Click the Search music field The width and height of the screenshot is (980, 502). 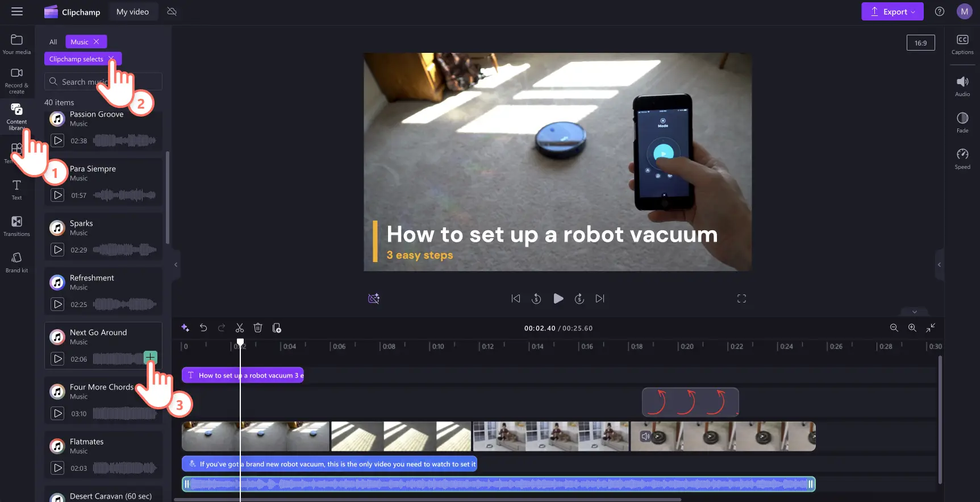coord(103,81)
